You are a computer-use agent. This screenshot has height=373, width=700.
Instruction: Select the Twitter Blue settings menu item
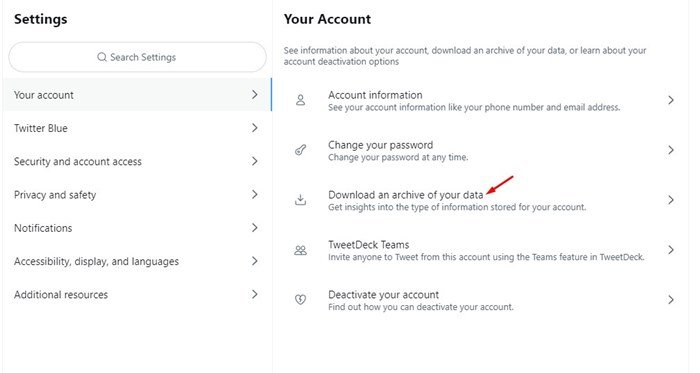pos(137,128)
